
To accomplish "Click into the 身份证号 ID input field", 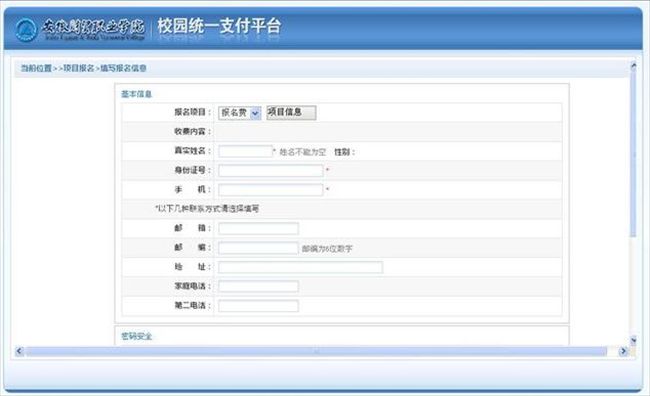I will pyautogui.click(x=271, y=170).
